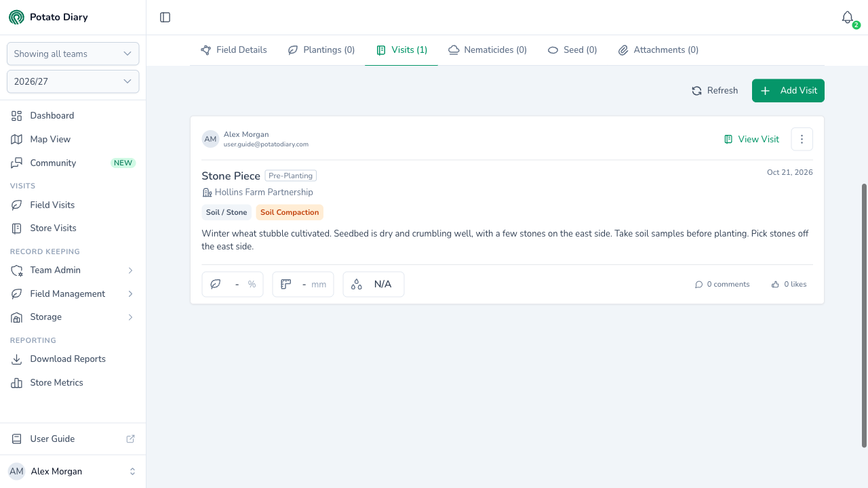
Task: Click the thumbs-up likes icon
Action: (x=775, y=285)
